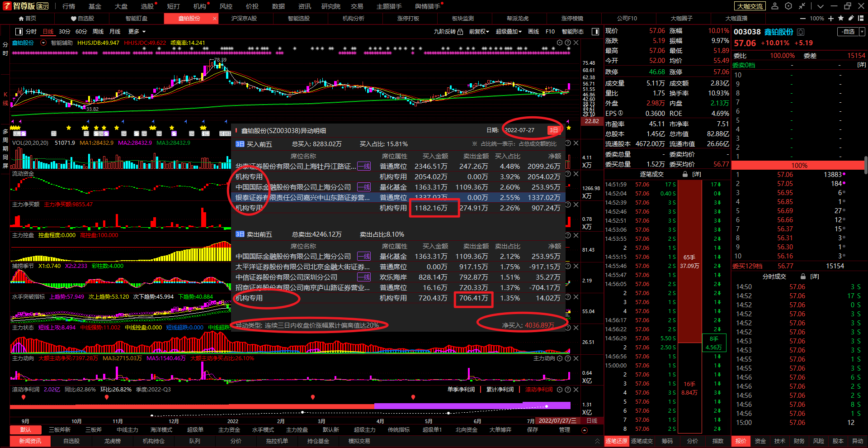Click the 智能形态 button
Screen dimensions: 868x448
pos(573,32)
